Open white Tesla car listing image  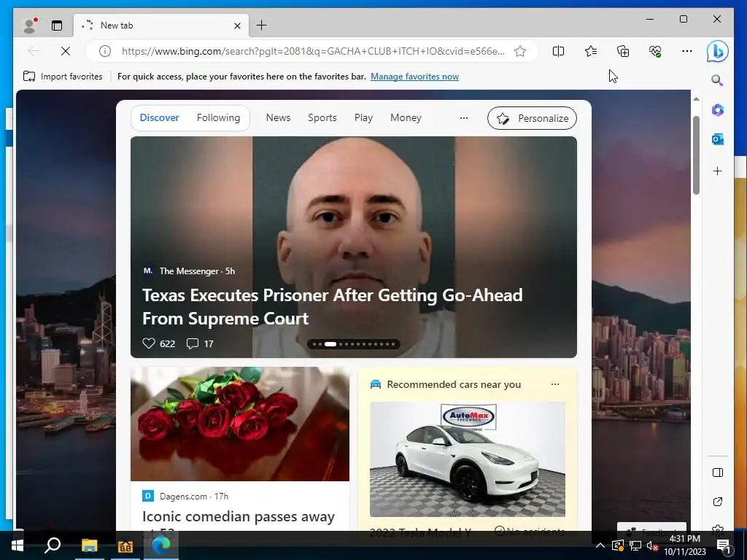pyautogui.click(x=468, y=459)
